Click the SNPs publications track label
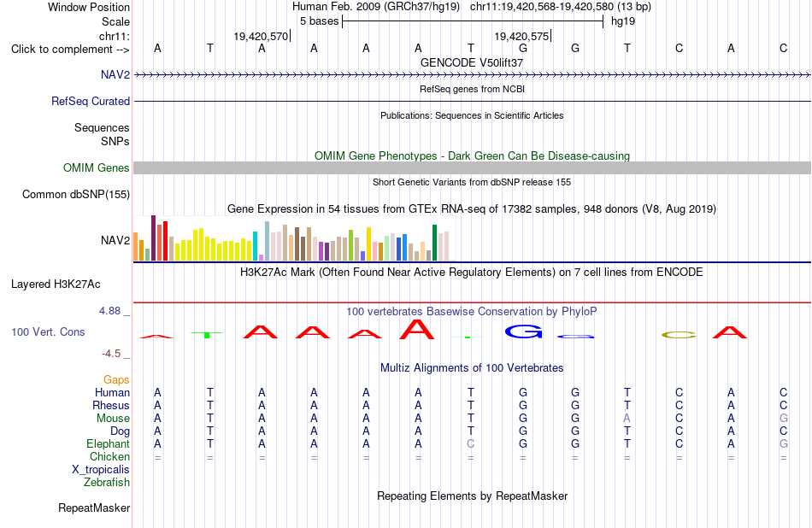 click(x=115, y=141)
